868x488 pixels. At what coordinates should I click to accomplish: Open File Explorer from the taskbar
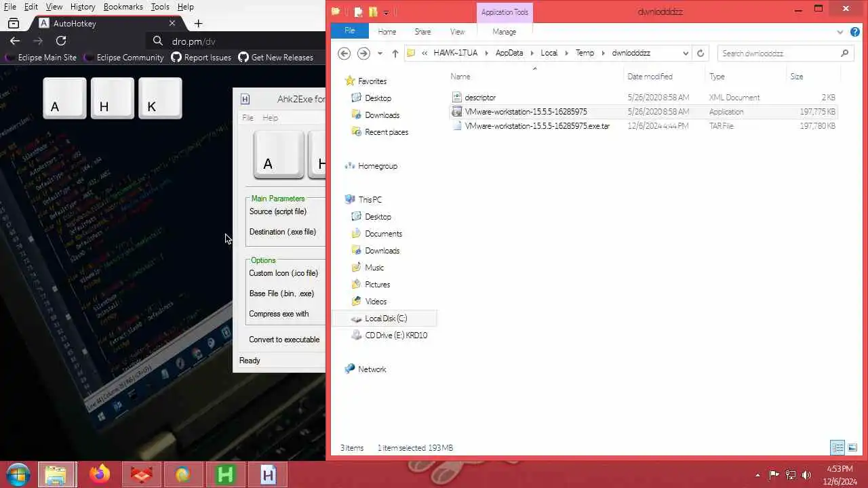pos(56,475)
